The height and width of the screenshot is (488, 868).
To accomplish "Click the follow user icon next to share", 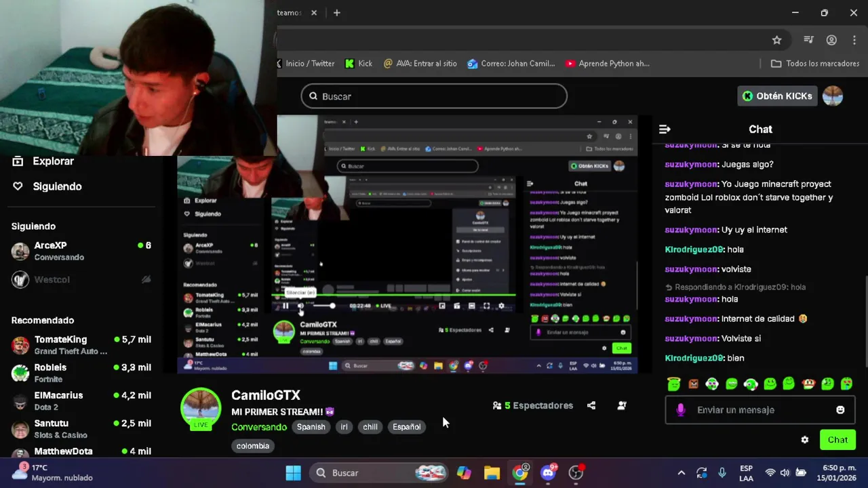I will coord(622,405).
